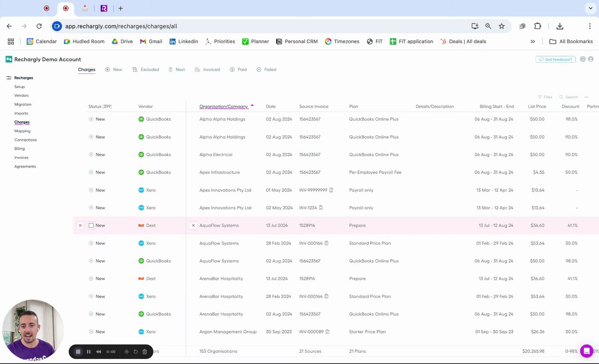This screenshot has height=364, width=599.
Task: Go back to the previous page
Action: click(9, 26)
